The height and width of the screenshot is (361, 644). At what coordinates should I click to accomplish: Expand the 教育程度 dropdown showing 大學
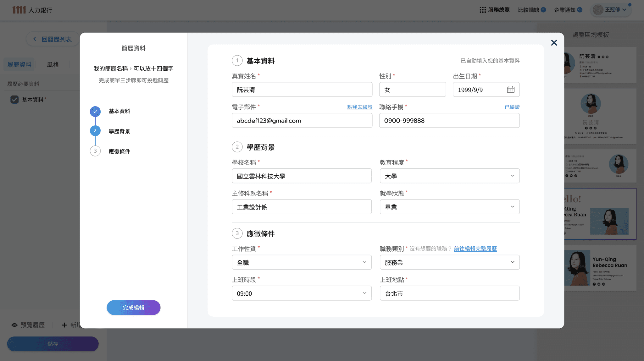450,176
